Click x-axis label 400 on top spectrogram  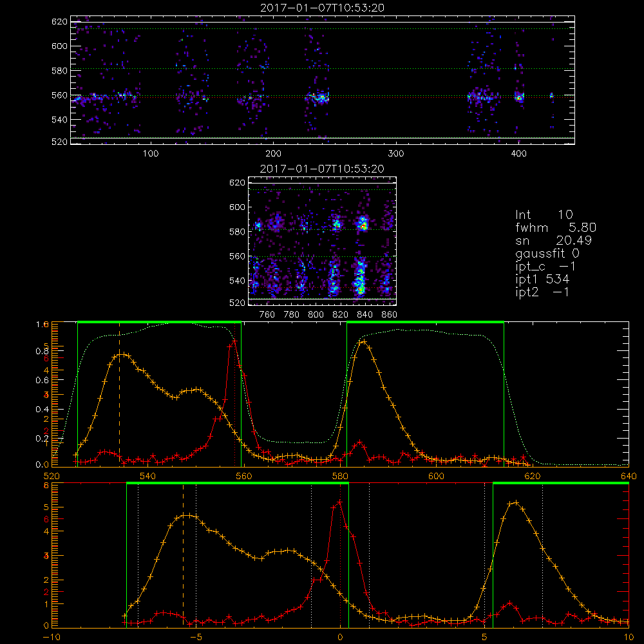[x=518, y=154]
